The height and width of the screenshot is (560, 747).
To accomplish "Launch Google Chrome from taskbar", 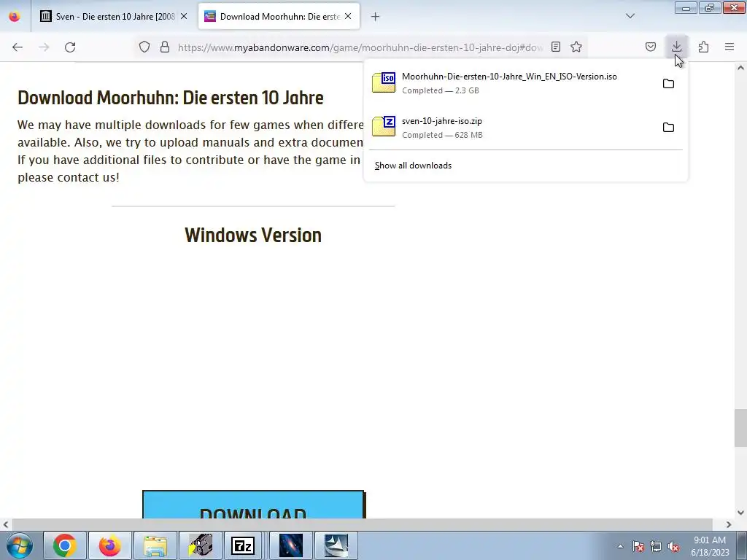I will coord(65,545).
